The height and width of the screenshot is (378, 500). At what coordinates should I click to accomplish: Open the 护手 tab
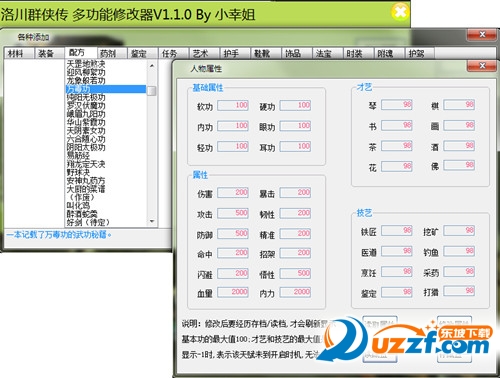pyautogui.click(x=235, y=53)
